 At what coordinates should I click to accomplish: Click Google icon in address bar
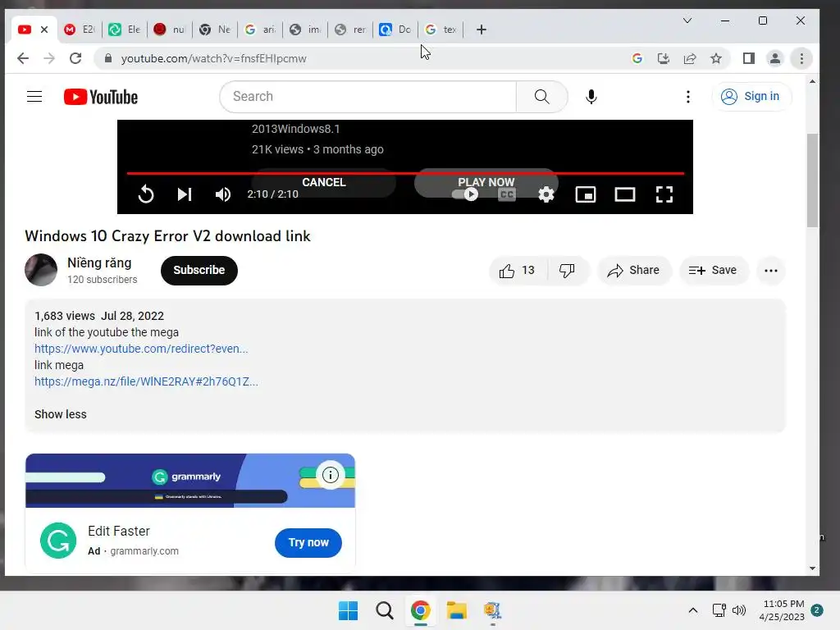click(x=637, y=58)
